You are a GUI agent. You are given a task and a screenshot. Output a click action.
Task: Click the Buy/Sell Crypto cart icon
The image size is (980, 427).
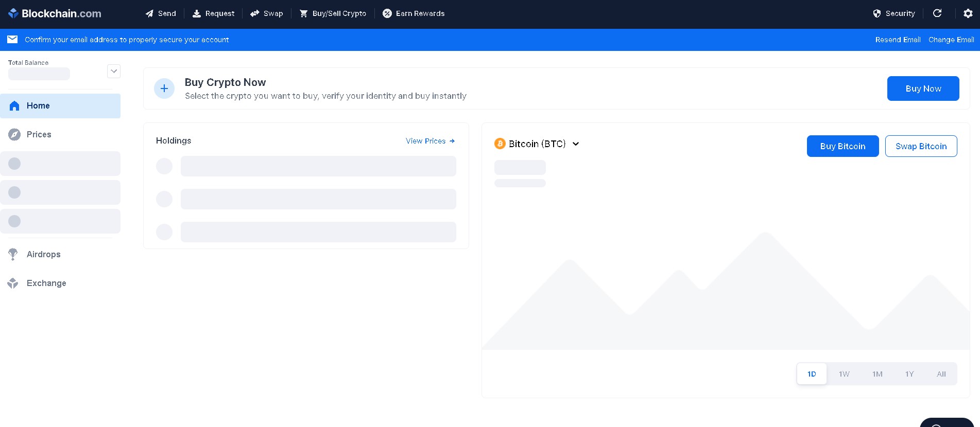click(x=304, y=13)
